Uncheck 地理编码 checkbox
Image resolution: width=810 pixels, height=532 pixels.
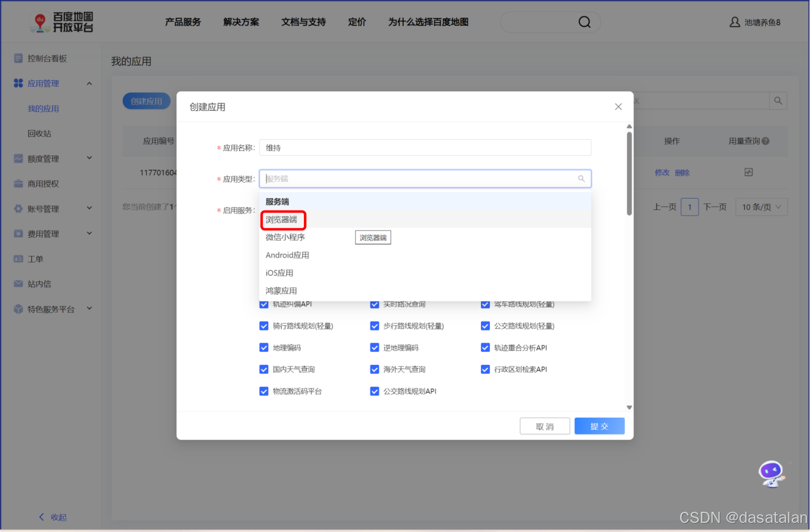pos(264,348)
